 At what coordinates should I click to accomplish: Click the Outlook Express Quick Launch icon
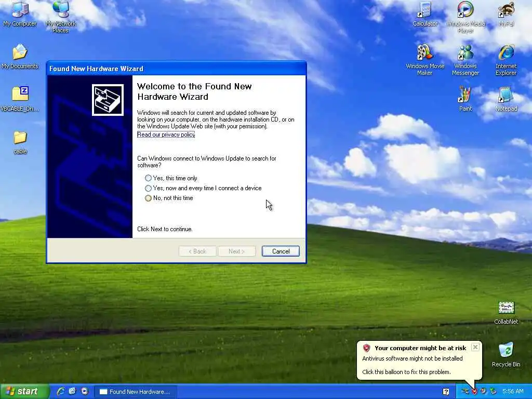72,392
